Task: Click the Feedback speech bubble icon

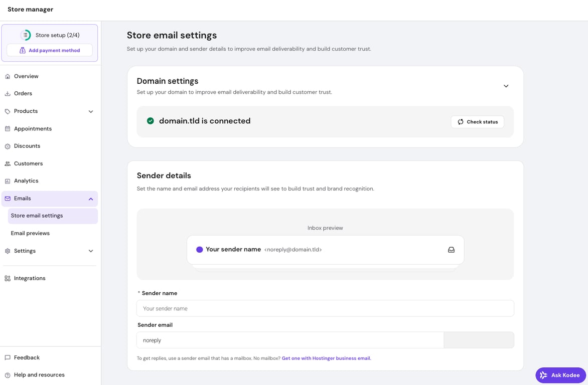Action: tap(8, 357)
